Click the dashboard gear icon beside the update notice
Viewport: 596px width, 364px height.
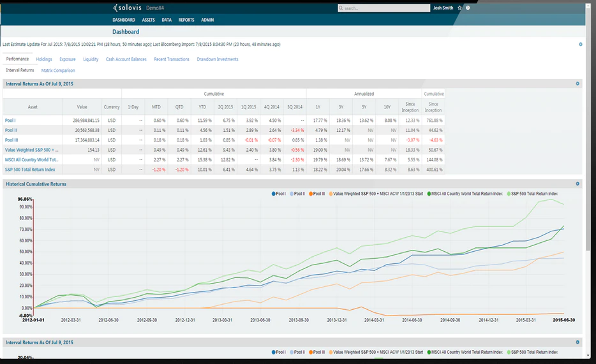point(581,45)
